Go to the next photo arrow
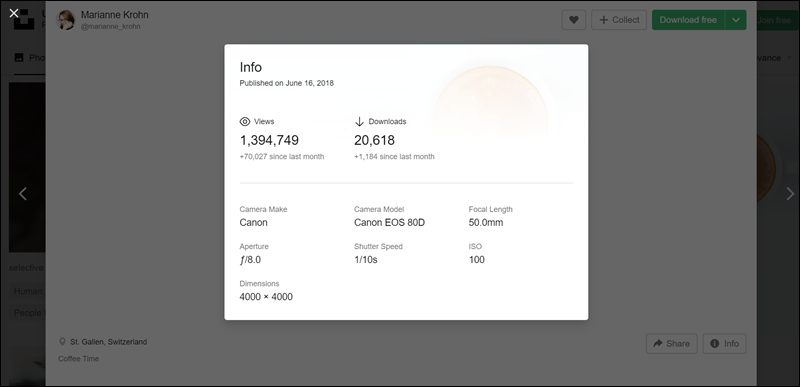Viewport: 800px width, 387px height. (x=790, y=194)
